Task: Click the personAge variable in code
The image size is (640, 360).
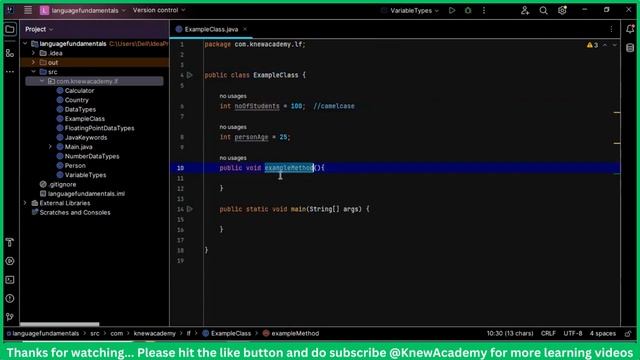Action: [251, 137]
